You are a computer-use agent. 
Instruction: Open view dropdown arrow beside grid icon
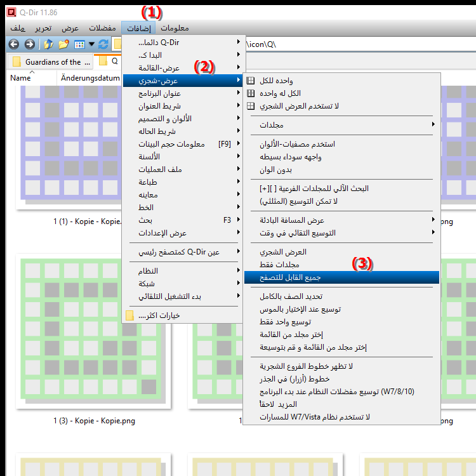(x=91, y=44)
